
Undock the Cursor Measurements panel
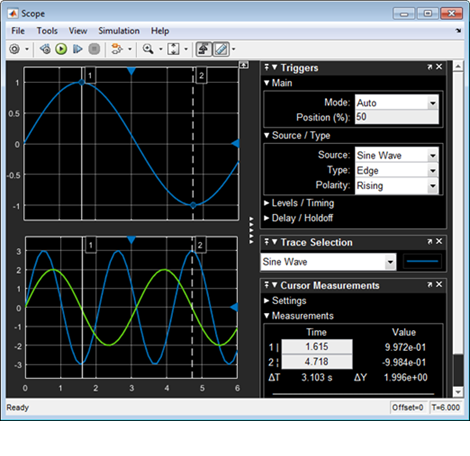[x=430, y=285]
